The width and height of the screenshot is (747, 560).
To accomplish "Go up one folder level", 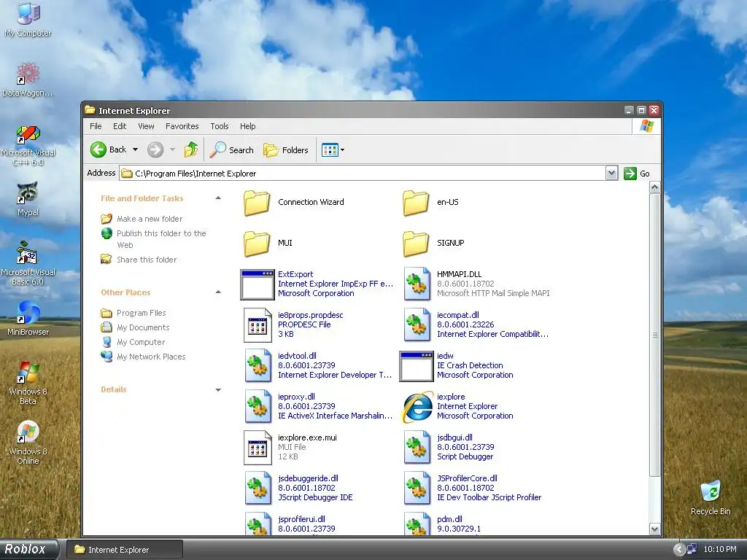I will coord(191,149).
